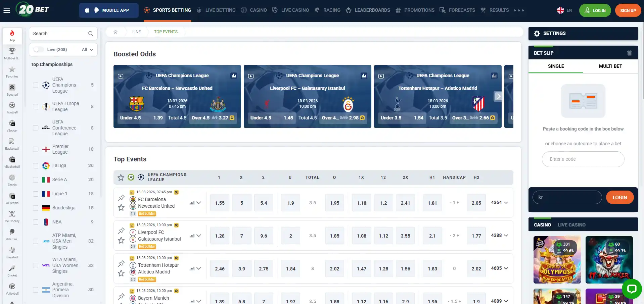Expand stats chevron for Tottenham Hotspur match
644x304 pixels.
199,268
